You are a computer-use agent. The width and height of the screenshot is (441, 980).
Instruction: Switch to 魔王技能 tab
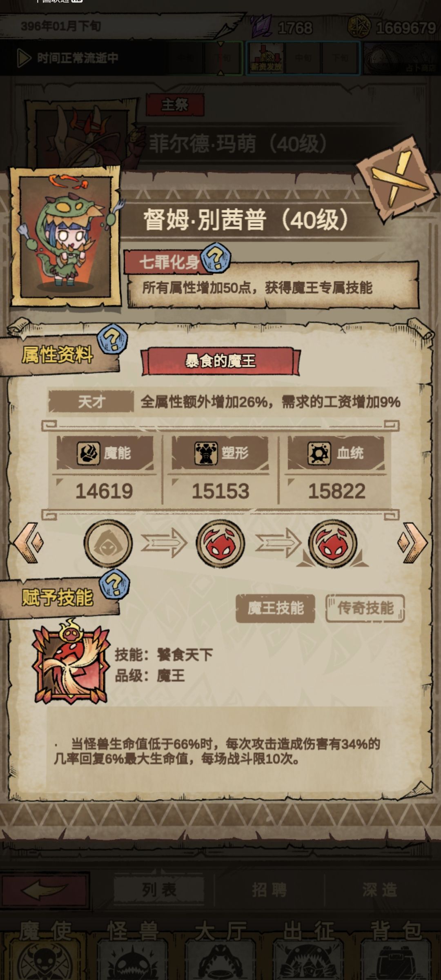pyautogui.click(x=275, y=608)
